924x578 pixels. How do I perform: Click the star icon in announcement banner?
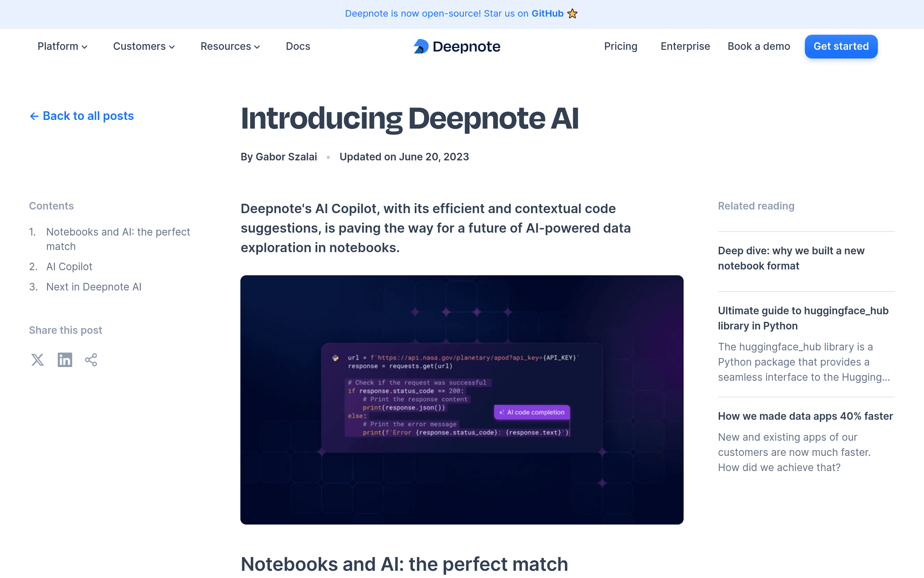572,14
